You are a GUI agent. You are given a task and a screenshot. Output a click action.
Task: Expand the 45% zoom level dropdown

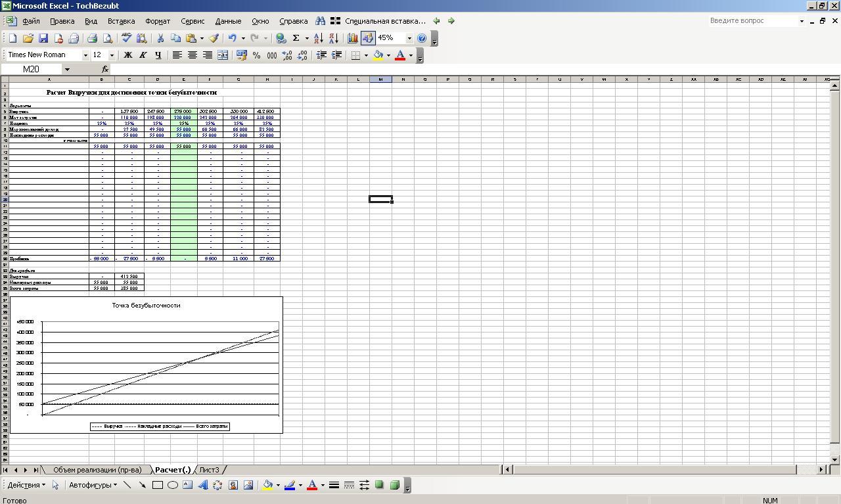coord(409,38)
